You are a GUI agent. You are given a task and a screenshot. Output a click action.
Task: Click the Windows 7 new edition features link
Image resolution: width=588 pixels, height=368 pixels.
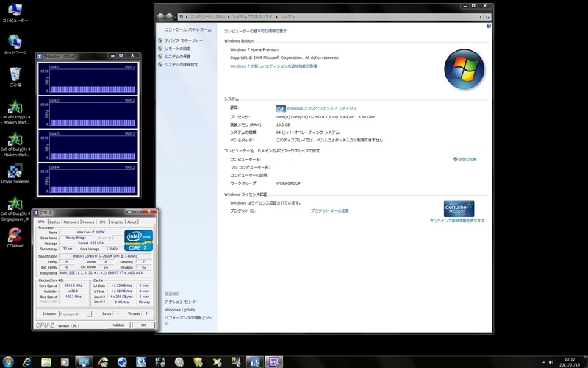[273, 66]
